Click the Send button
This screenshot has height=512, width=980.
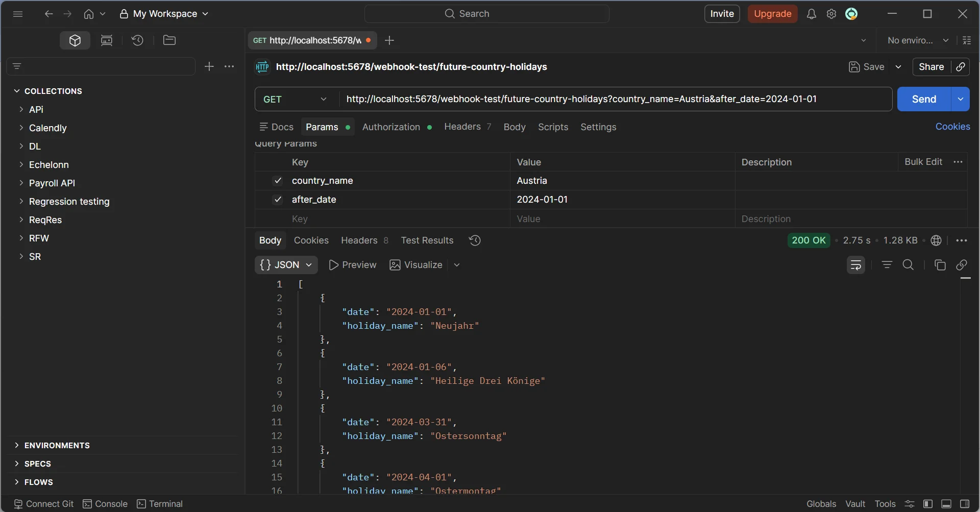[x=924, y=99]
